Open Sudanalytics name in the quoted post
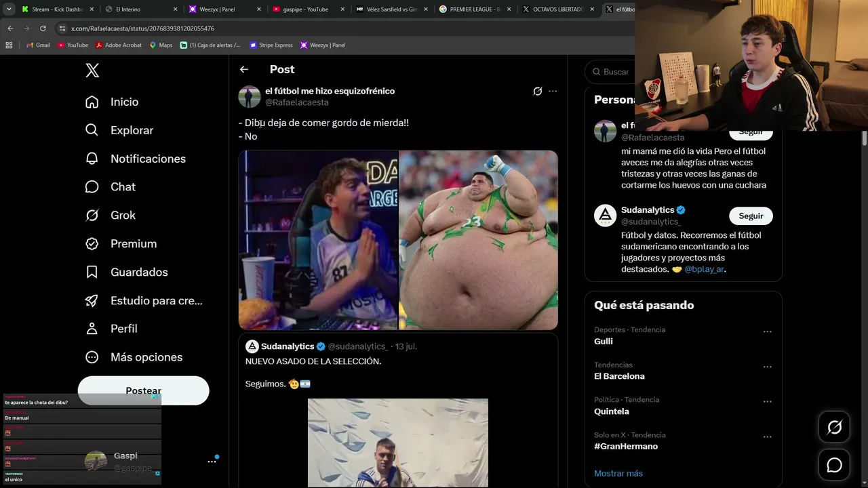868x488 pixels. (288, 346)
